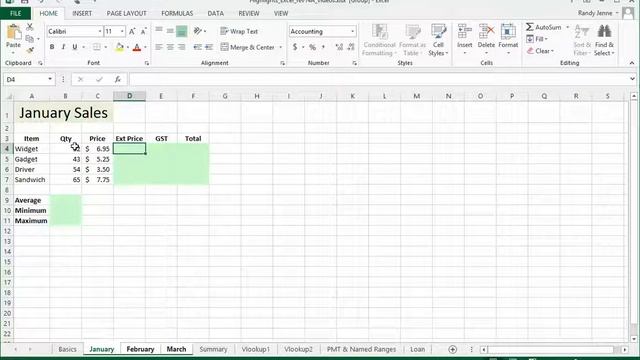Open Conditional Formatting menu

380,40
